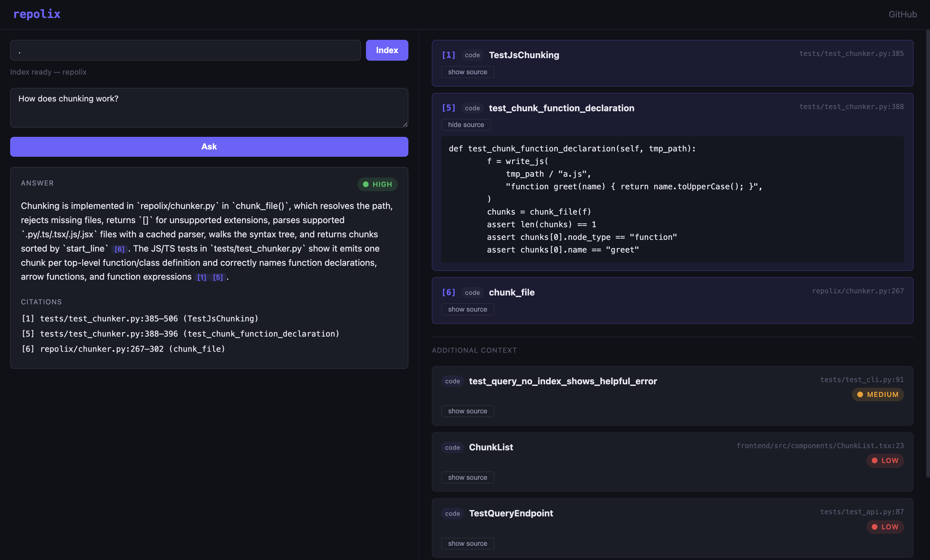Show source for test_query_no_index_shows_helpful_error
Image resolution: width=930 pixels, height=560 pixels.
pos(467,411)
